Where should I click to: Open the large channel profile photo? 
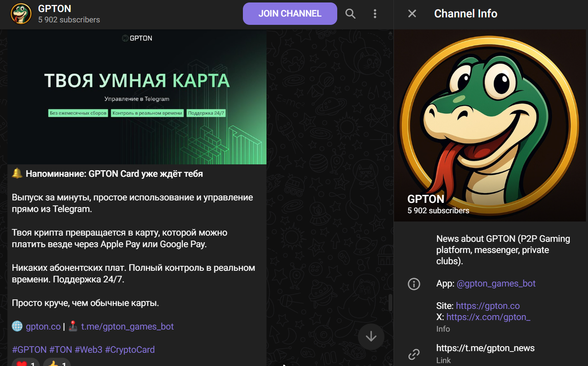(x=491, y=125)
